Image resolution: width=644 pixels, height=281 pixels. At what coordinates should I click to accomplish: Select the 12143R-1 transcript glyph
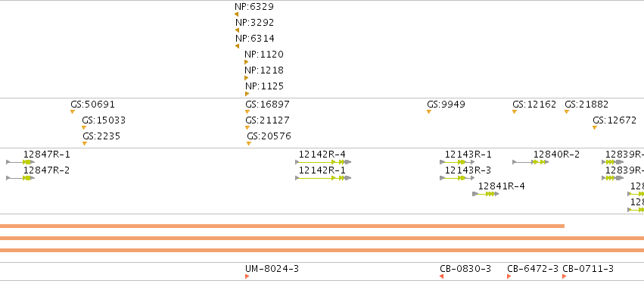click(457, 162)
